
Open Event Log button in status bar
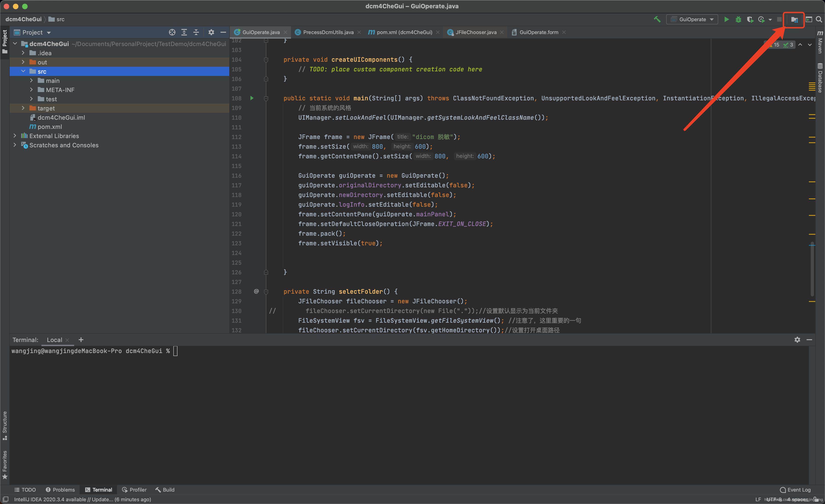795,490
